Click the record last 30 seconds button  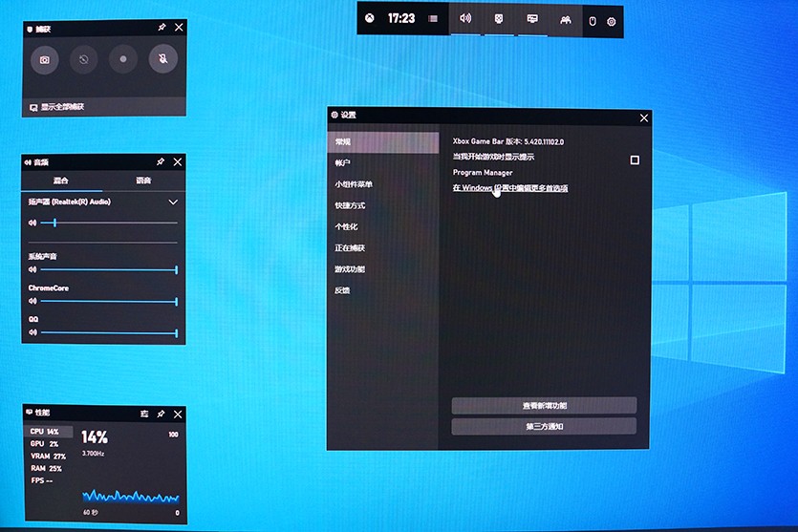(84, 59)
